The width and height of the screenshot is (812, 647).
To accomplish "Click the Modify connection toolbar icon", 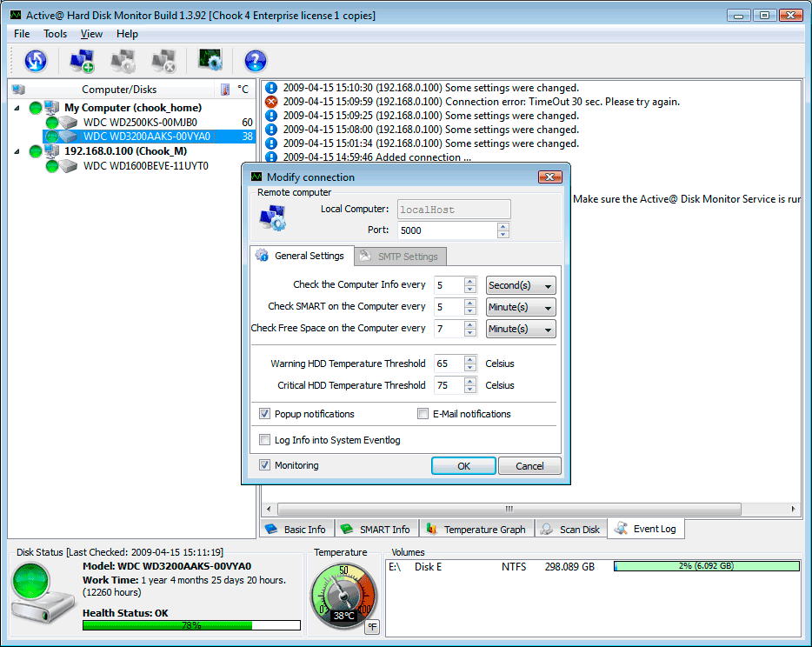I will pyautogui.click(x=123, y=61).
